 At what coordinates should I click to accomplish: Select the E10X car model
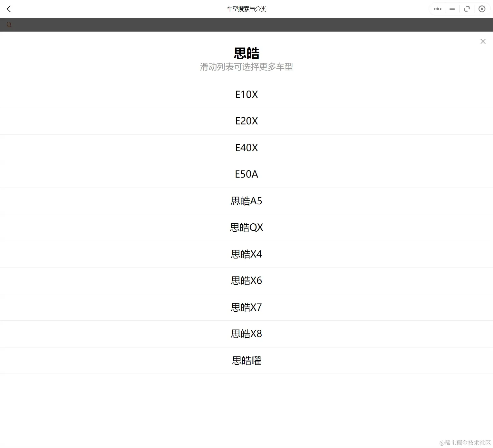pos(247,94)
